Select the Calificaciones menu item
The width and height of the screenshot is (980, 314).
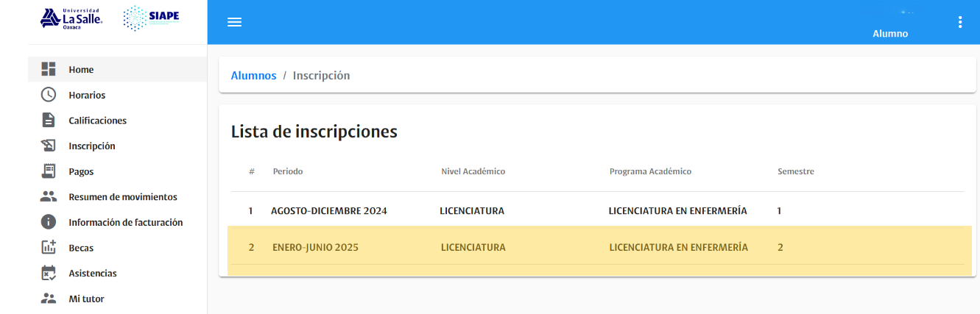click(x=97, y=121)
